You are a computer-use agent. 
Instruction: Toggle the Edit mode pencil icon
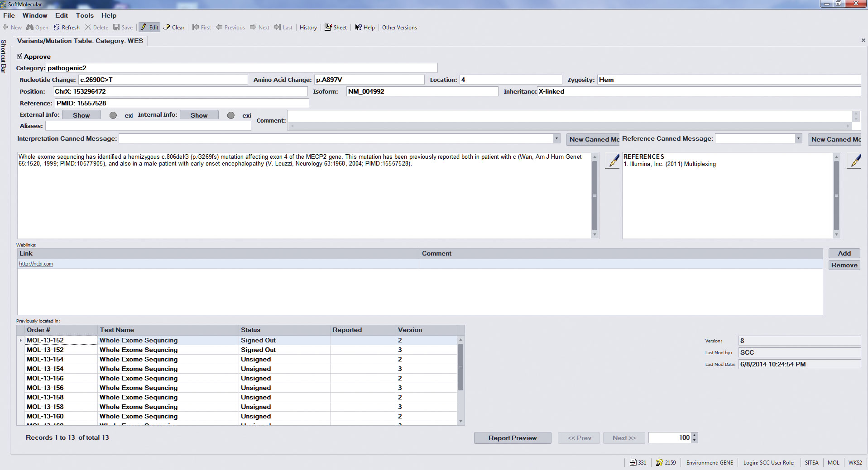point(144,28)
